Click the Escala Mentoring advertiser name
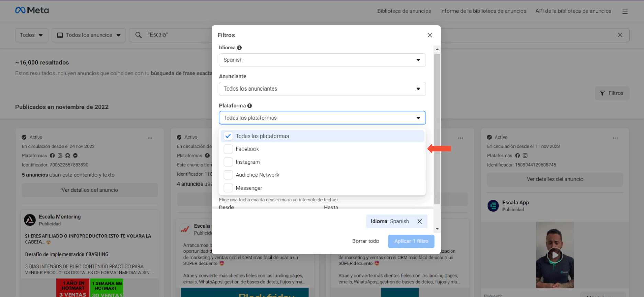644x297 pixels. (60, 217)
